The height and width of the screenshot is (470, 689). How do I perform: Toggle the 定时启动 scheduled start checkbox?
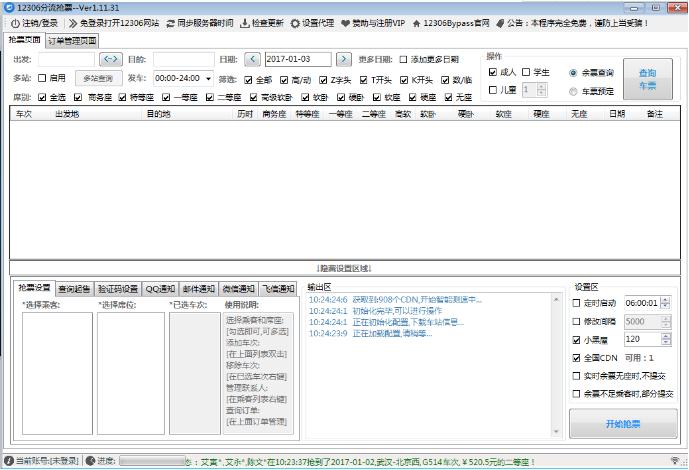click(577, 303)
